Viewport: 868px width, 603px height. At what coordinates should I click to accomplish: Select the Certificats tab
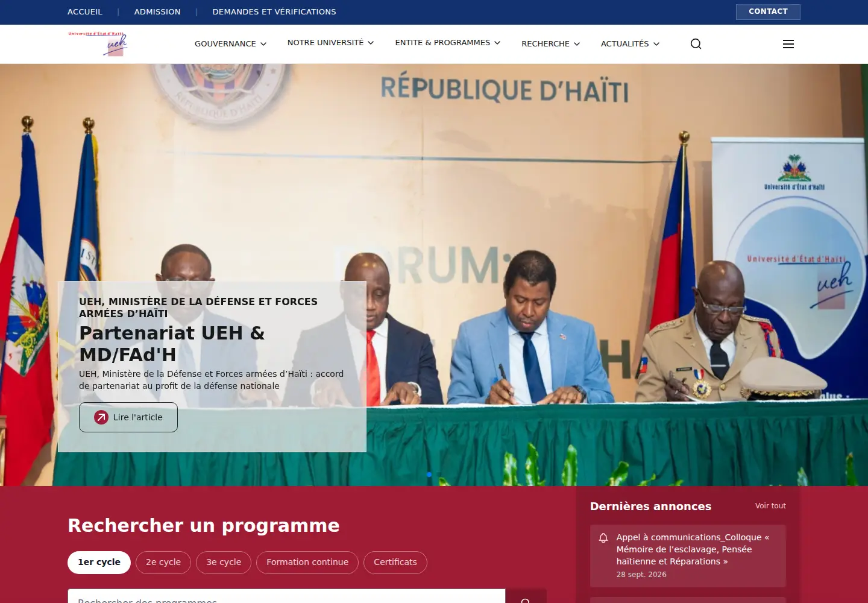point(395,563)
